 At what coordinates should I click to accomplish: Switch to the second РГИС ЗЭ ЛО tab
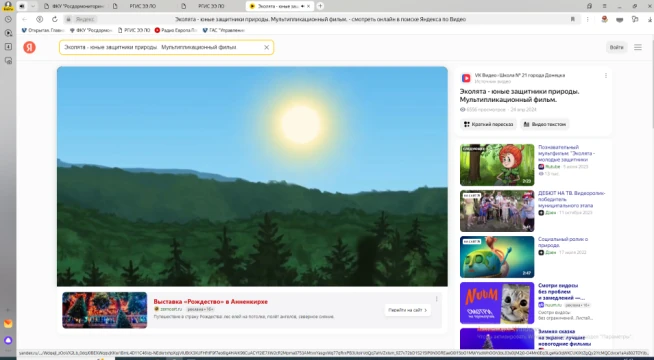tap(211, 6)
